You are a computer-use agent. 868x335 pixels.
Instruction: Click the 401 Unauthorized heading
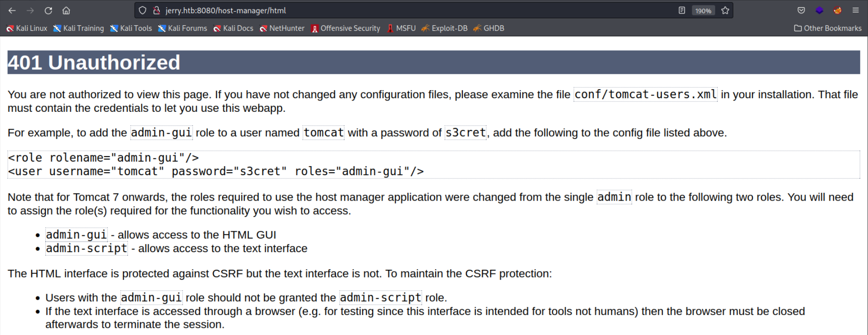click(94, 62)
